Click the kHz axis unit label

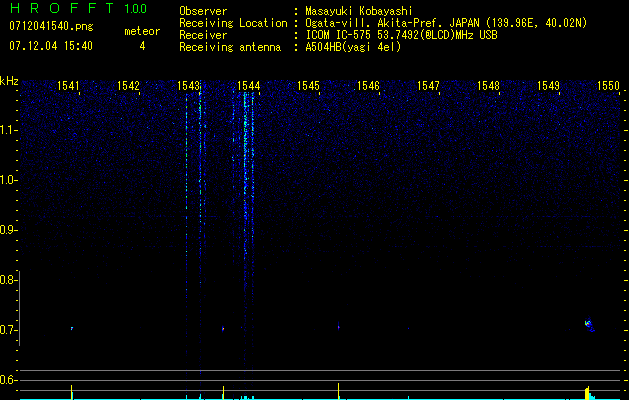coord(9,81)
